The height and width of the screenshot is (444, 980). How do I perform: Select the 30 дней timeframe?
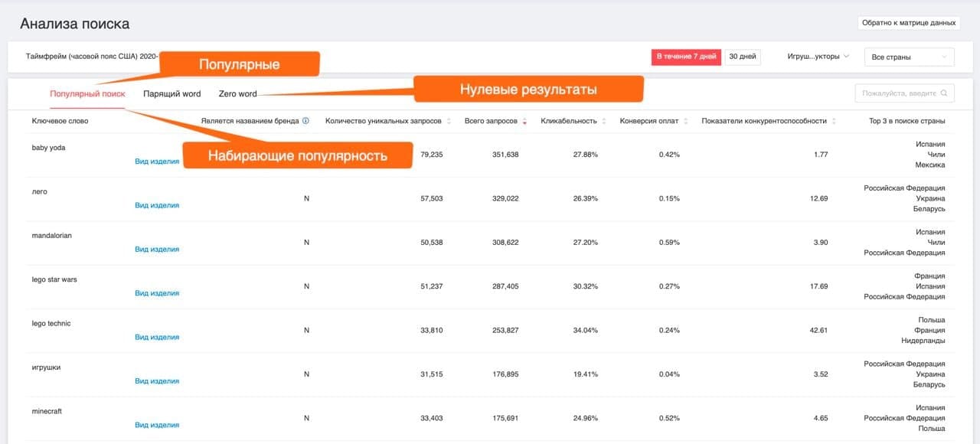pyautogui.click(x=743, y=57)
